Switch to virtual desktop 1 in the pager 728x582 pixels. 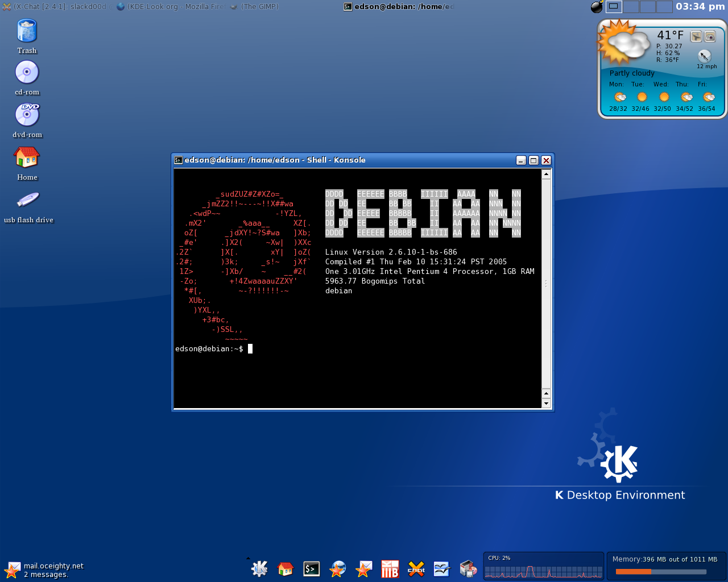[614, 7]
